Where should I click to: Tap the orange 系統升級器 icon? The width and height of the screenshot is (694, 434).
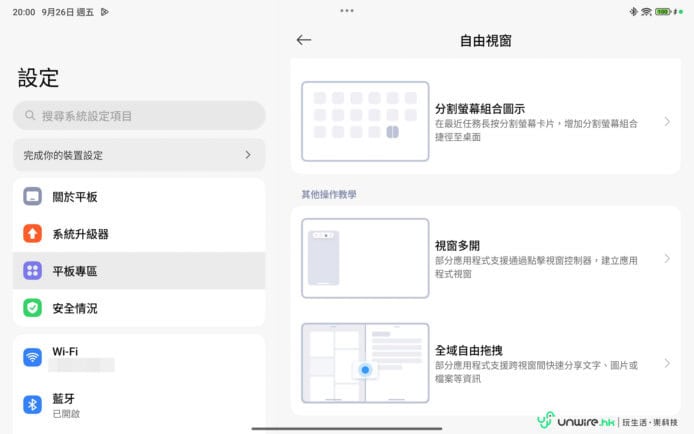point(33,234)
